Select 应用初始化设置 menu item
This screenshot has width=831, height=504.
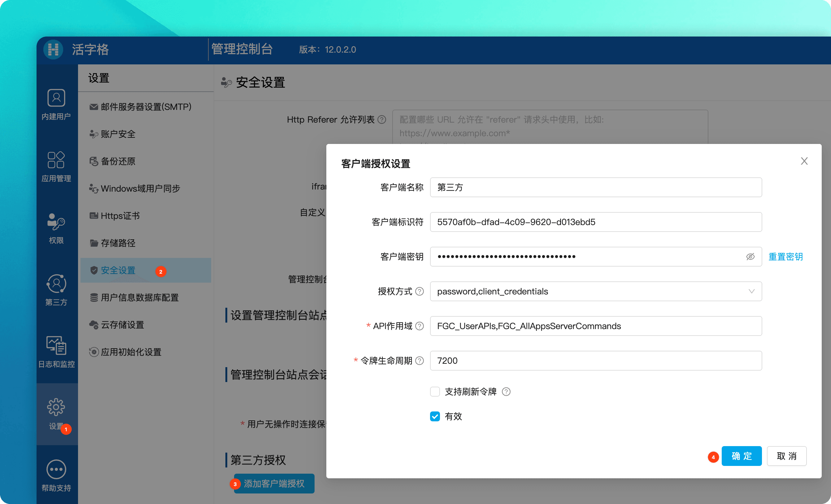coord(146,352)
